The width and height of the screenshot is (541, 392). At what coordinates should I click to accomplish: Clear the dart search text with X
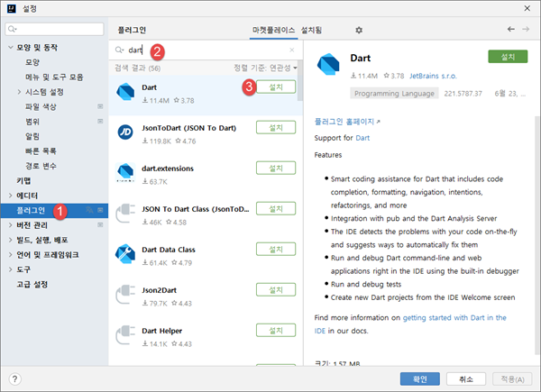click(x=292, y=50)
